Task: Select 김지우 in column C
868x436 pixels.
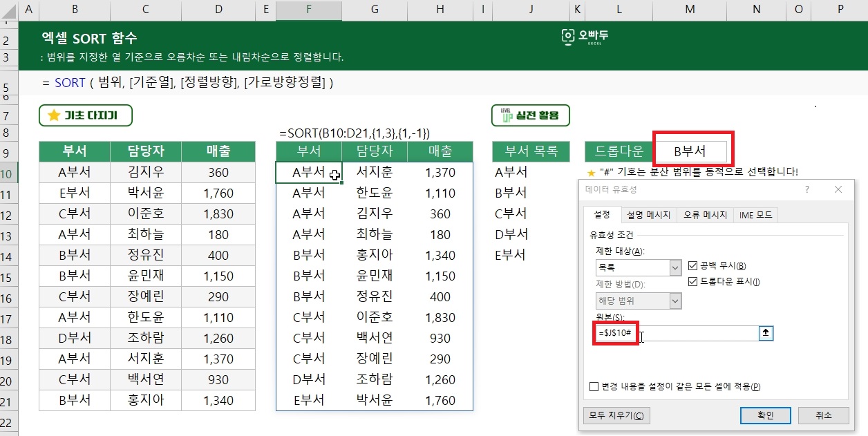Action: click(146, 172)
